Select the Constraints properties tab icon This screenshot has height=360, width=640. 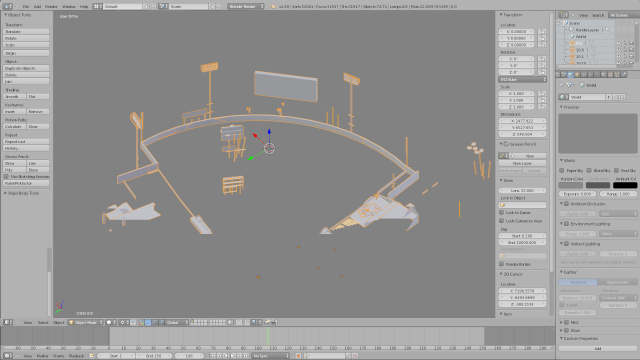pos(584,74)
